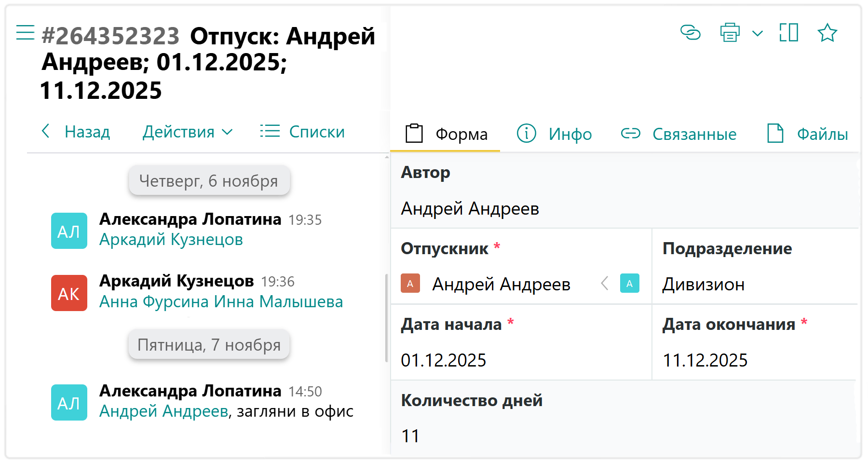Open the Связанные tab

click(x=678, y=134)
